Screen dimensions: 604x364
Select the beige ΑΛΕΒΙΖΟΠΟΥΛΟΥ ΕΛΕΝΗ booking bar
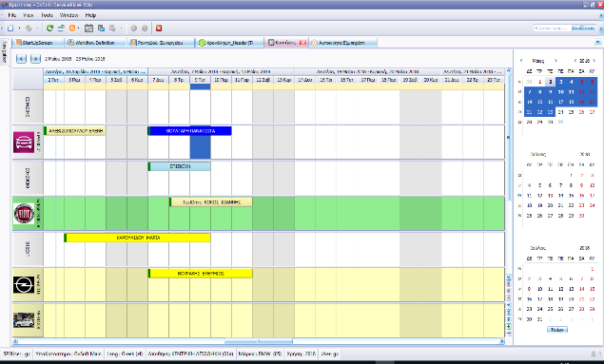(75, 131)
